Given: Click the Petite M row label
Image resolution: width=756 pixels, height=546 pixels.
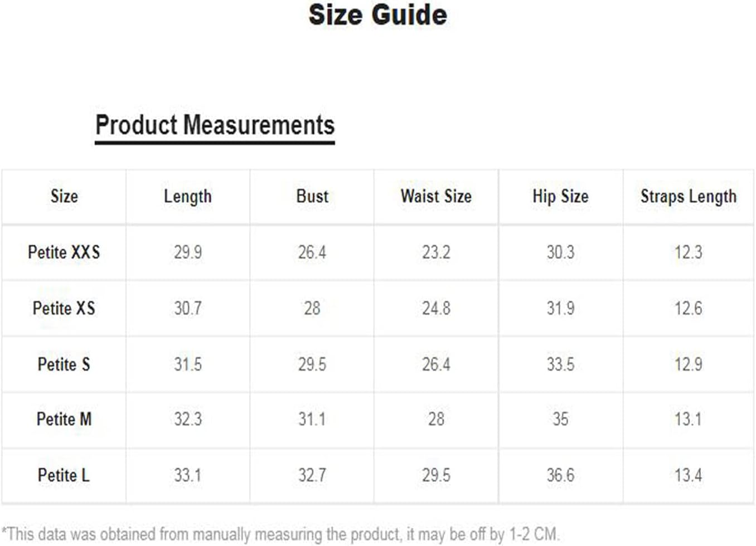Looking at the screenshot, I should 64,419.
